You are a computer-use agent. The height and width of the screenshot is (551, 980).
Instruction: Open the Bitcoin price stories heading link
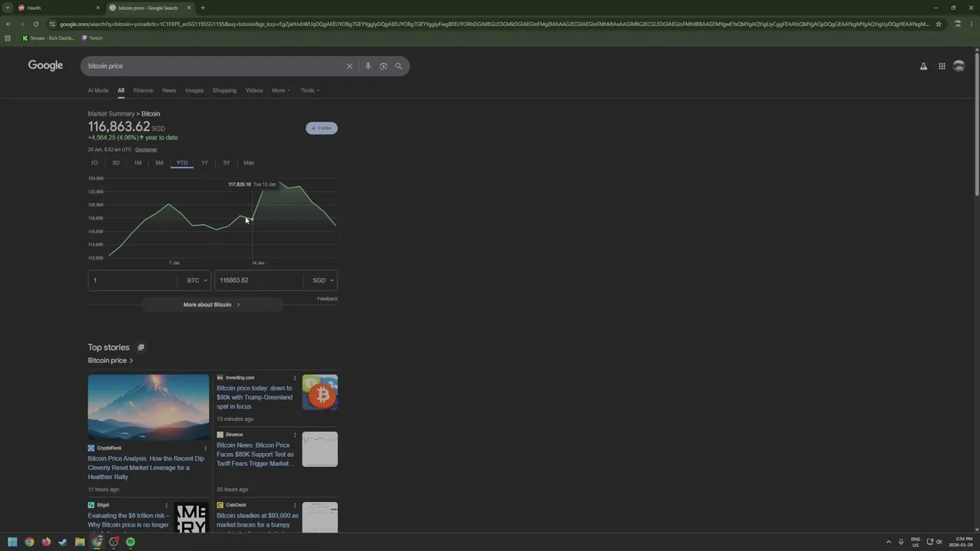[x=110, y=360]
